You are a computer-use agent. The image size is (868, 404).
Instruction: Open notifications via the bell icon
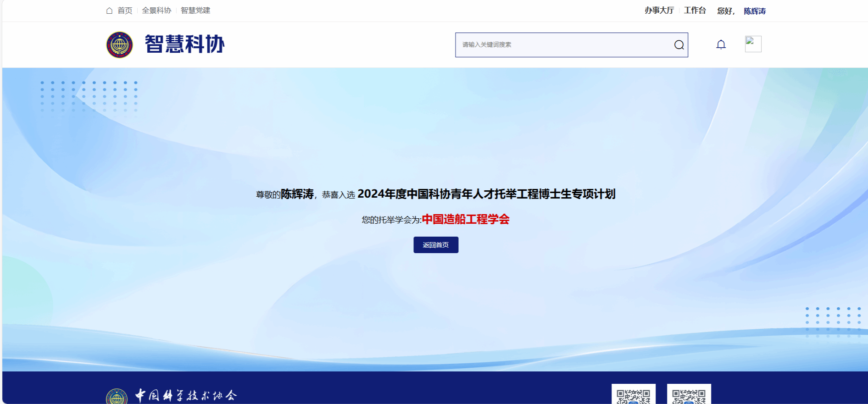click(x=721, y=44)
